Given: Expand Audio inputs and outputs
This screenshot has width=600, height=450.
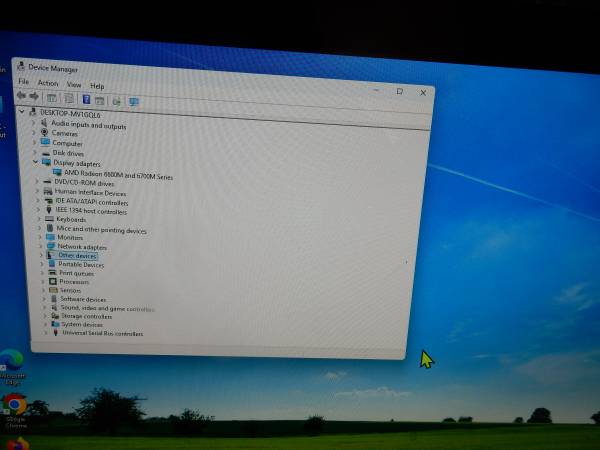Looking at the screenshot, I should [34, 124].
